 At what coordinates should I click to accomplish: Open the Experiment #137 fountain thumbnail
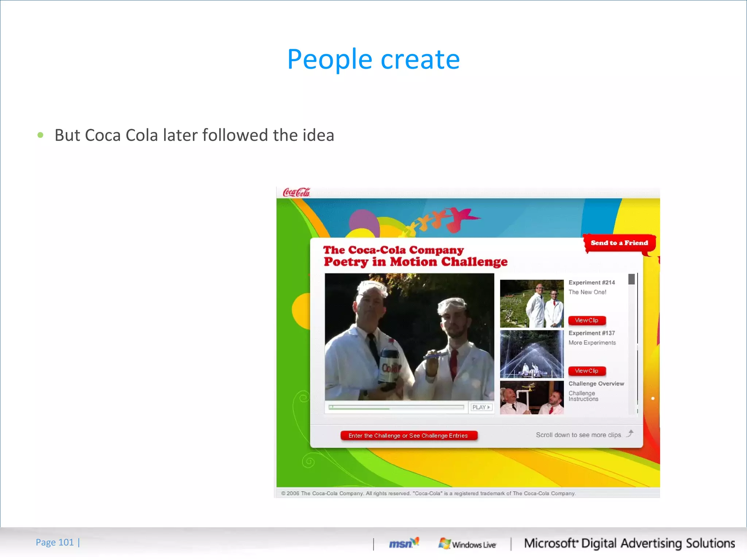point(532,354)
